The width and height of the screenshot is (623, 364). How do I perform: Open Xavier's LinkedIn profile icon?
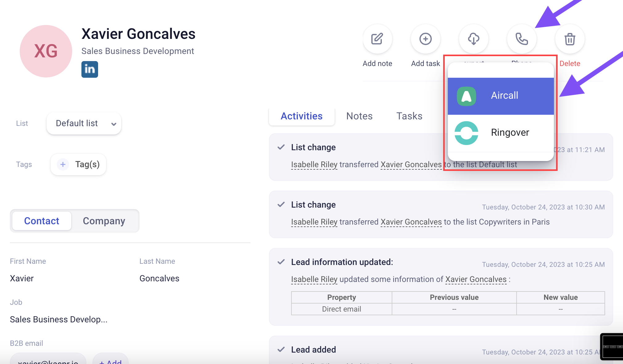(x=90, y=69)
